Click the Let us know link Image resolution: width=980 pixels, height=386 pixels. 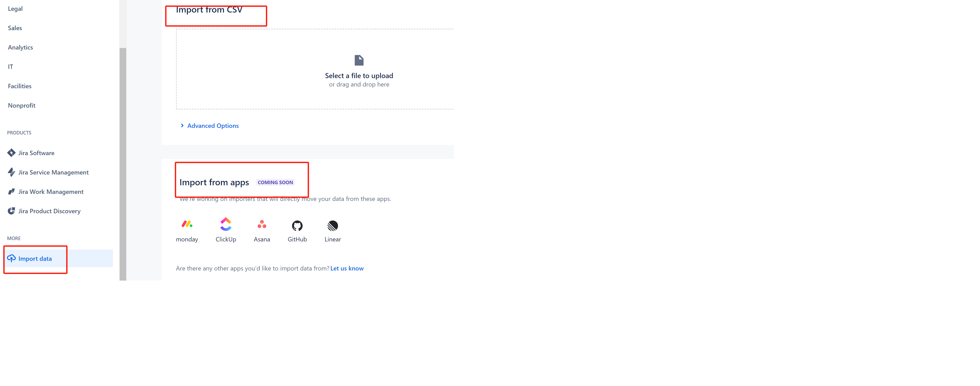tap(347, 268)
